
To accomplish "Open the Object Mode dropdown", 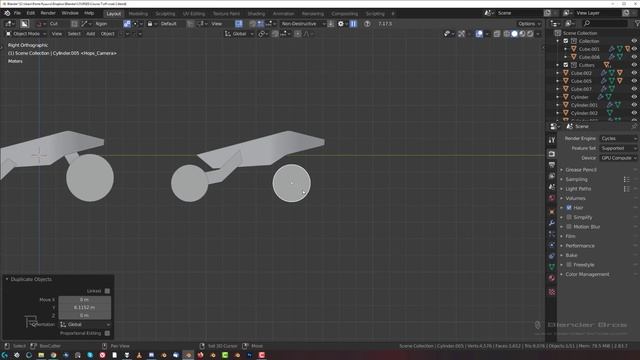I will [x=26, y=34].
